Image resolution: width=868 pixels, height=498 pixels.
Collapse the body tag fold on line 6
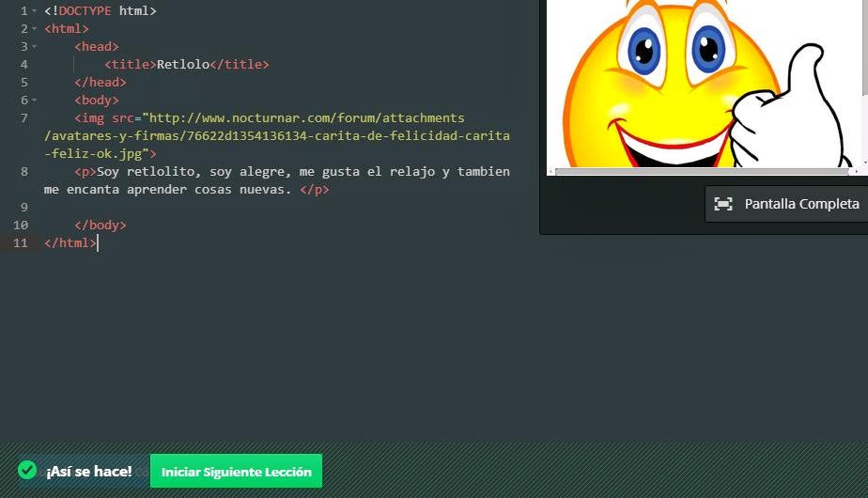point(35,101)
